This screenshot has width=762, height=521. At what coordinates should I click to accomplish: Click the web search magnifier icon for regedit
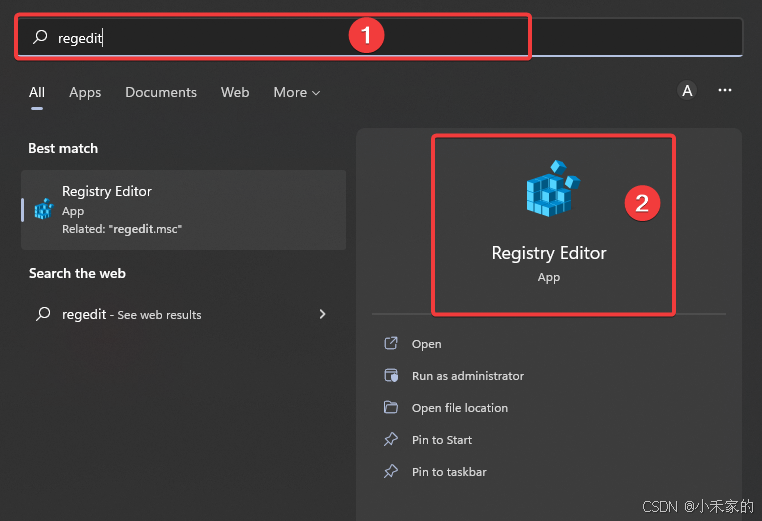(x=43, y=314)
